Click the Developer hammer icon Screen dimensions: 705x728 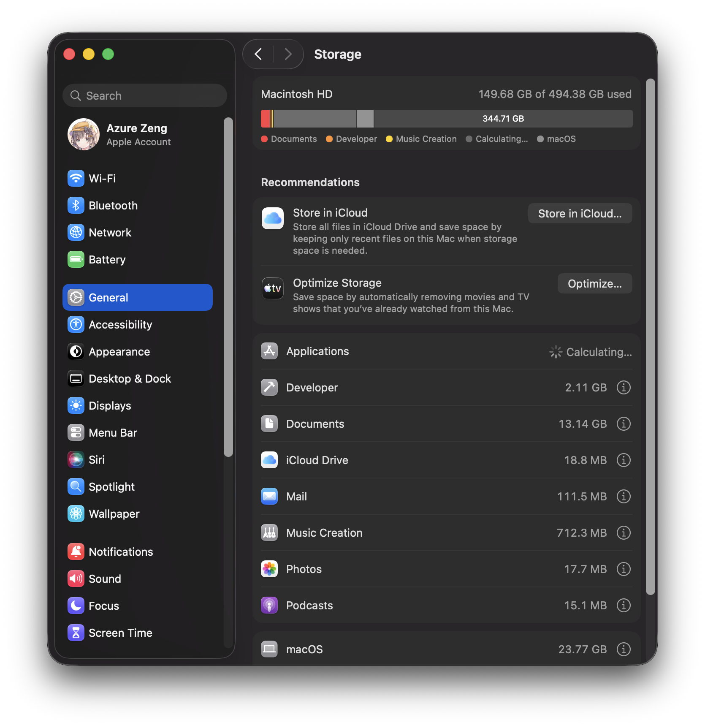(x=269, y=387)
